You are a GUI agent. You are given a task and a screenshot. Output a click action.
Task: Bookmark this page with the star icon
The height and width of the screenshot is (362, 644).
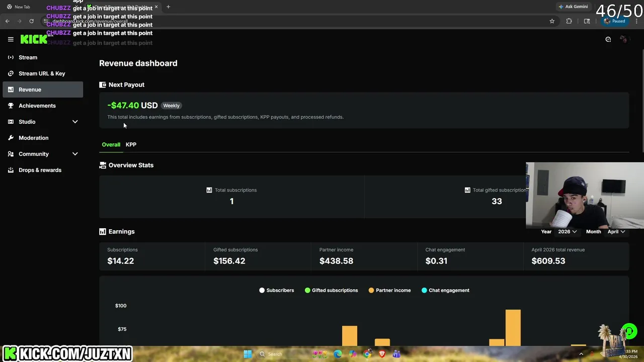[552, 21]
